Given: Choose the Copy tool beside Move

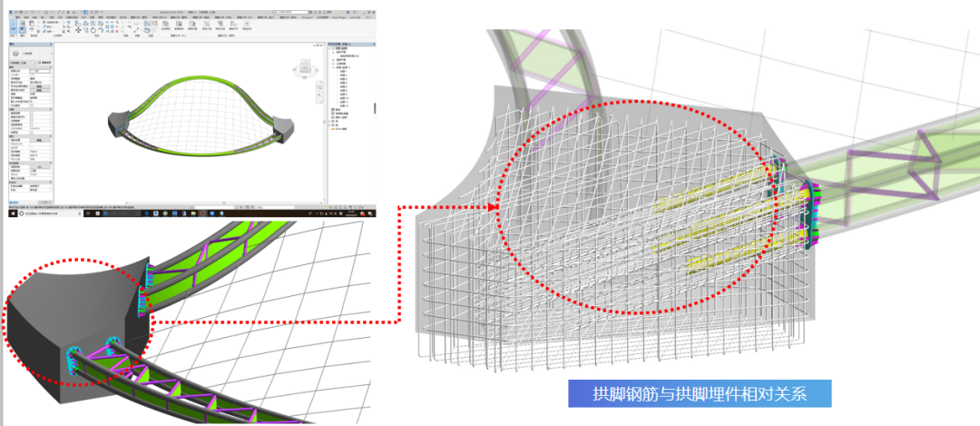Looking at the screenshot, I should [85, 30].
